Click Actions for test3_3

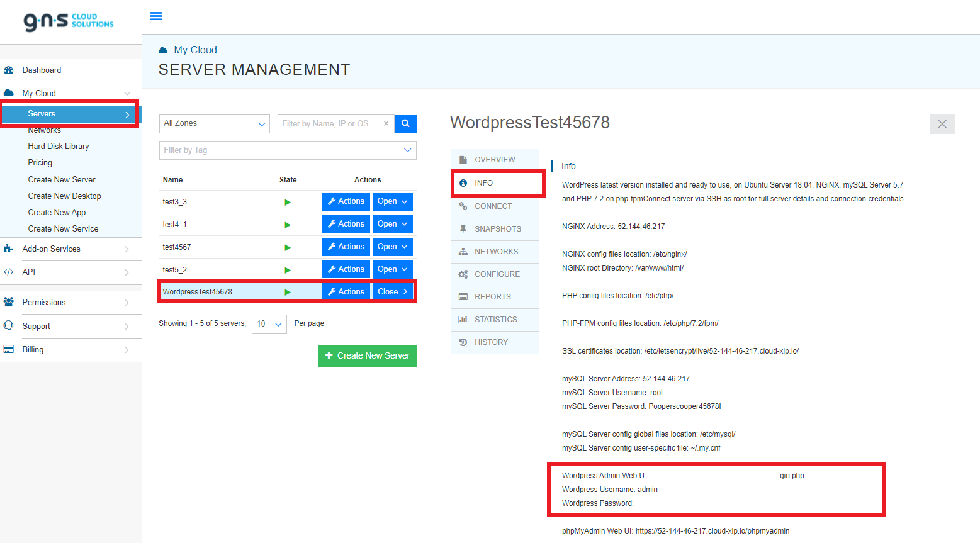pyautogui.click(x=346, y=201)
